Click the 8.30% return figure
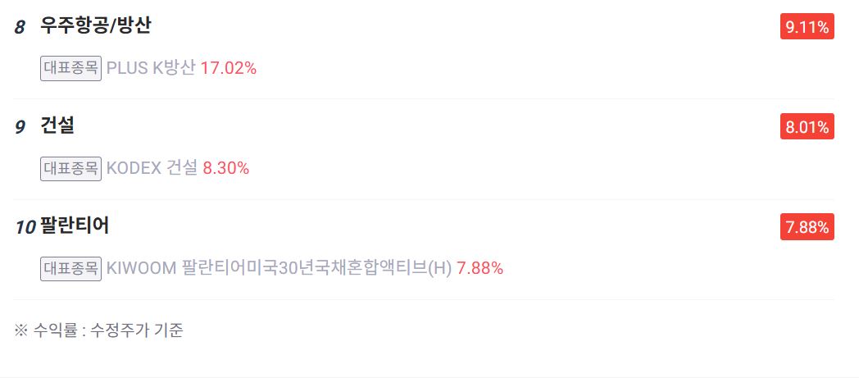Screen dimensions: 868x378 point(226,168)
